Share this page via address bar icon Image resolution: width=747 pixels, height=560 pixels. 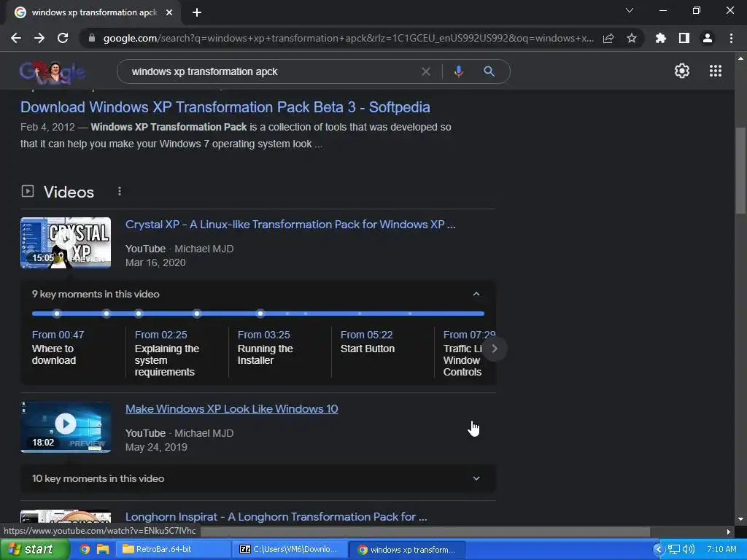coord(608,38)
